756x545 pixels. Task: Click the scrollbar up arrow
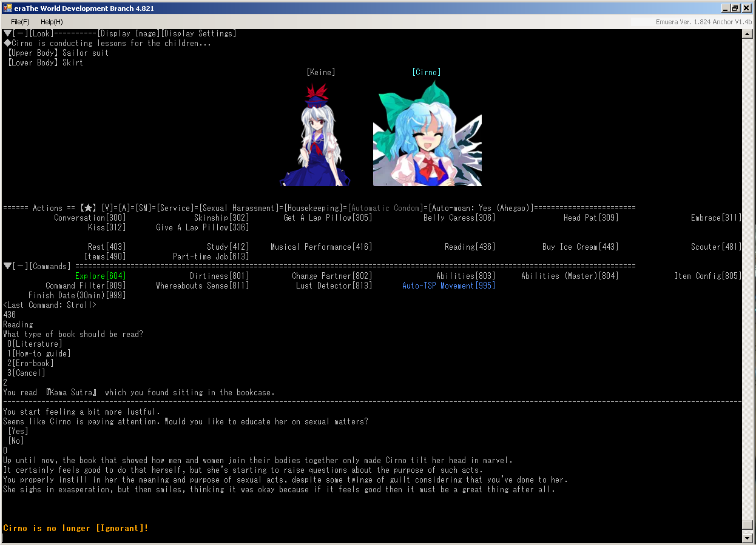pyautogui.click(x=748, y=35)
